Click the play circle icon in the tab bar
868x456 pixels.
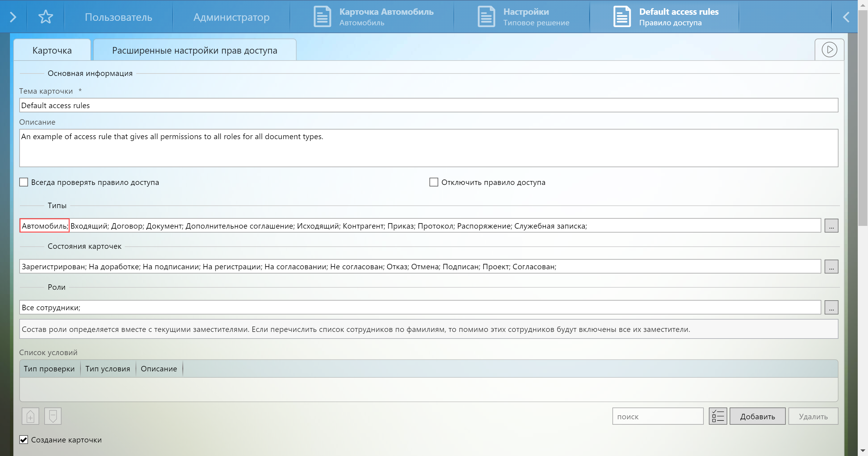tap(829, 49)
